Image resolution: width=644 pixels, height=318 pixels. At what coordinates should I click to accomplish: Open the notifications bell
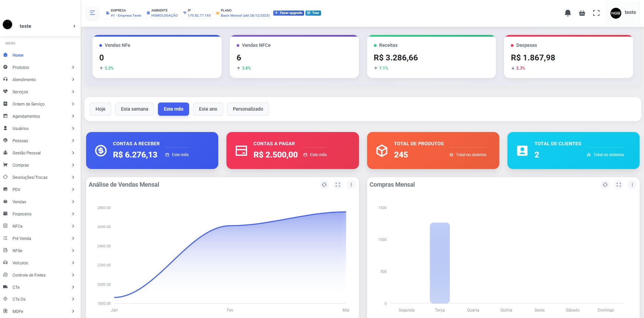(567, 13)
